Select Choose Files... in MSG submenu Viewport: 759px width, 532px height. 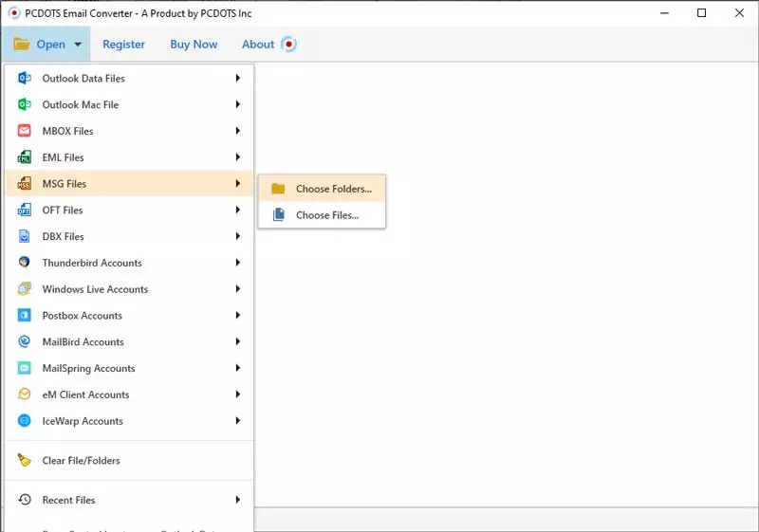[322, 214]
